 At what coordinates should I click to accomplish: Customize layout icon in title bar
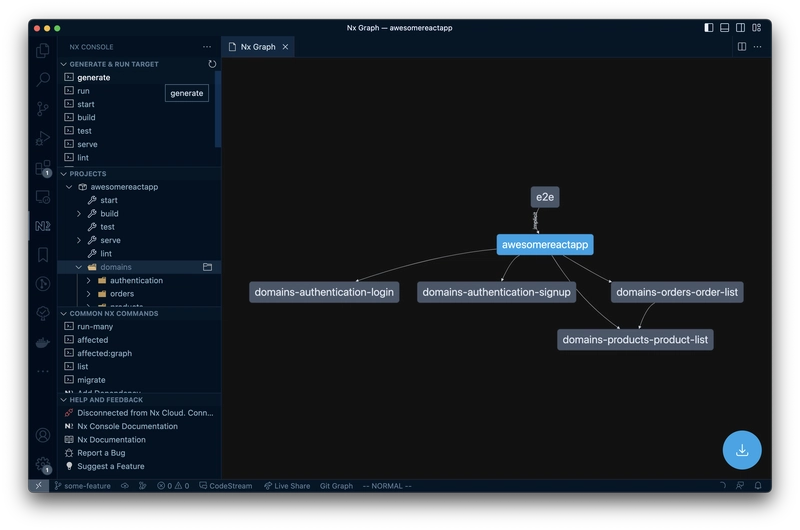757,28
